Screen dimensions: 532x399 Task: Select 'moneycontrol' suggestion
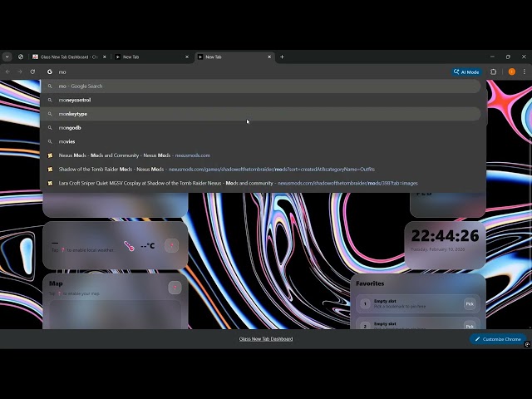click(260, 100)
